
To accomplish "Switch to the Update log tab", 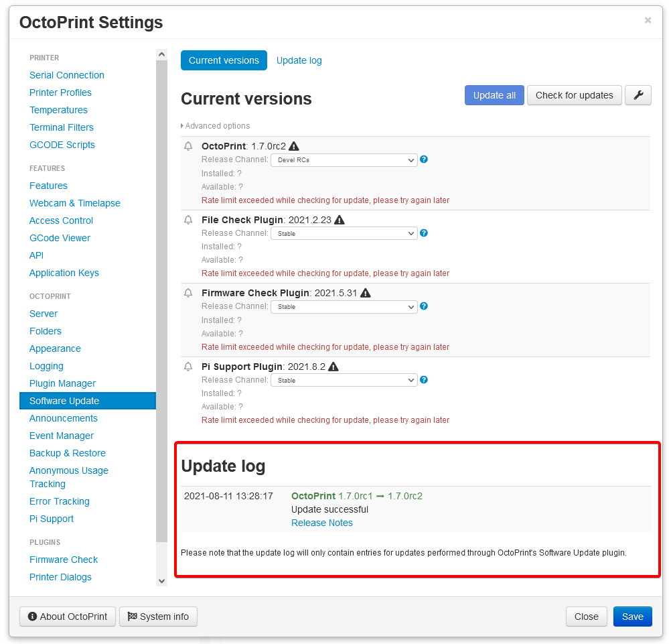I will click(299, 60).
